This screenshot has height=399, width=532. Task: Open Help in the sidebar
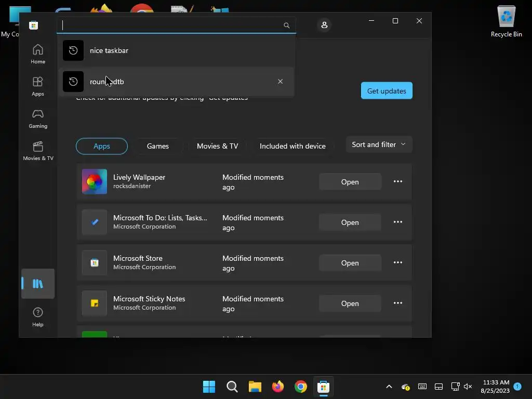[37, 317]
